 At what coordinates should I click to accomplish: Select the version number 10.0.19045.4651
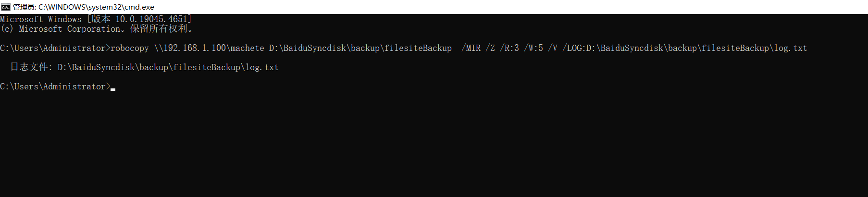(x=151, y=19)
